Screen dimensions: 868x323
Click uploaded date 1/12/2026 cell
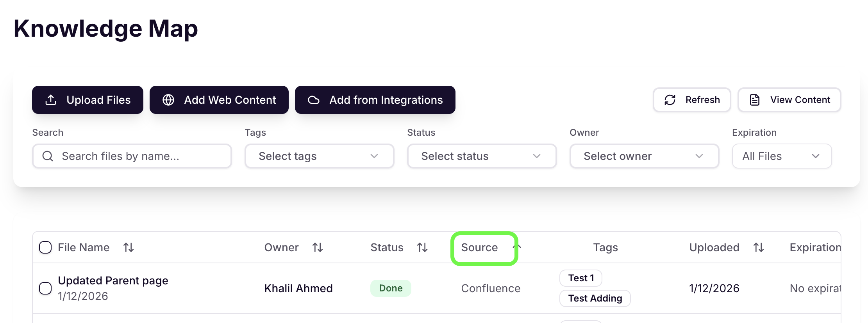(714, 288)
